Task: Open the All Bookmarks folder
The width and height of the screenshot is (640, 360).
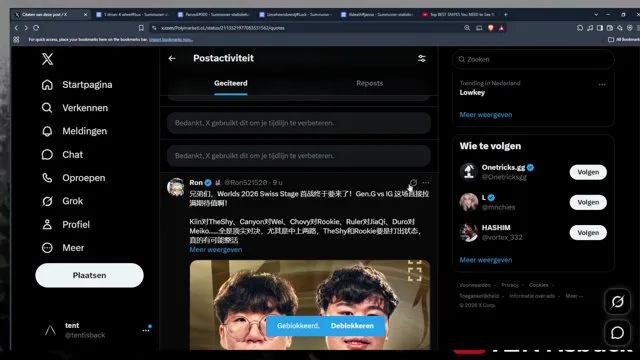Action: tap(623, 40)
